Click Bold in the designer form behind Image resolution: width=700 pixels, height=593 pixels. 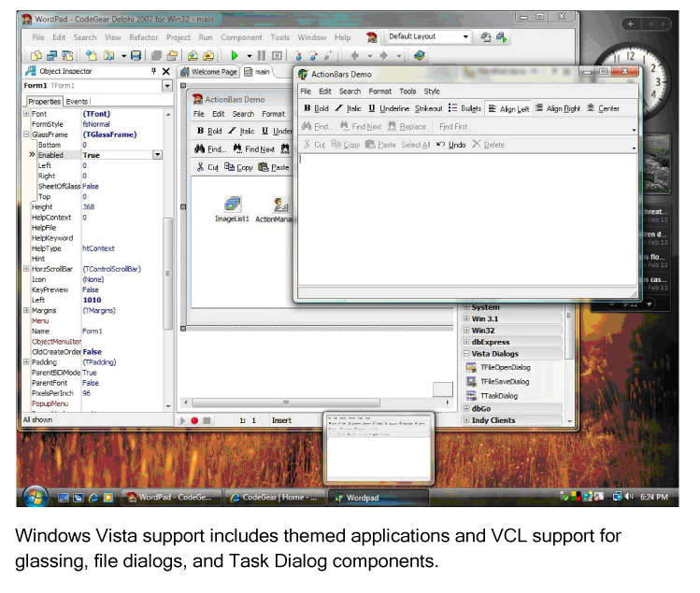tap(209, 131)
